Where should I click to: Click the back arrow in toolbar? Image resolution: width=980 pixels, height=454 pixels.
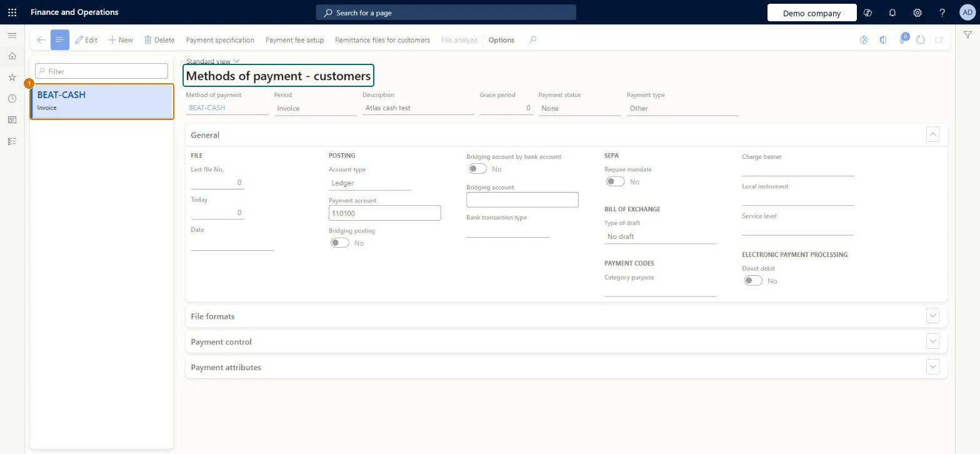click(x=41, y=40)
